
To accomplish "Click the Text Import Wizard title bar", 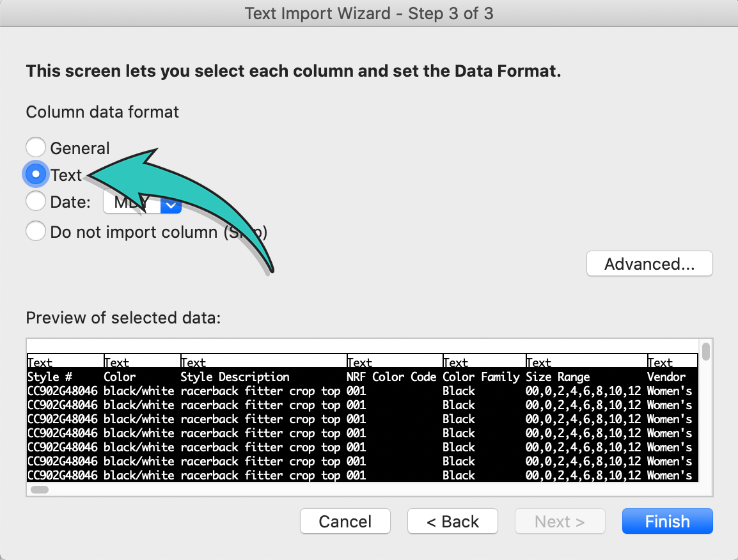I will (x=369, y=13).
